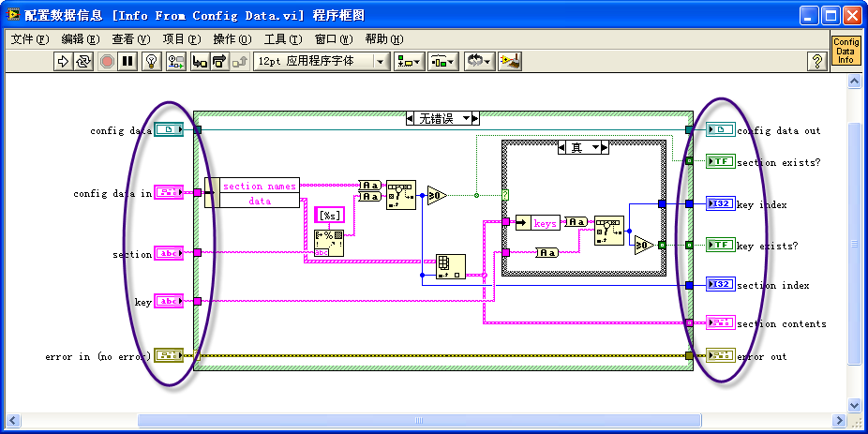Image resolution: width=868 pixels, height=434 pixels.
Task: Expand the Reorder dropdown in toolbar
Action: click(479, 61)
